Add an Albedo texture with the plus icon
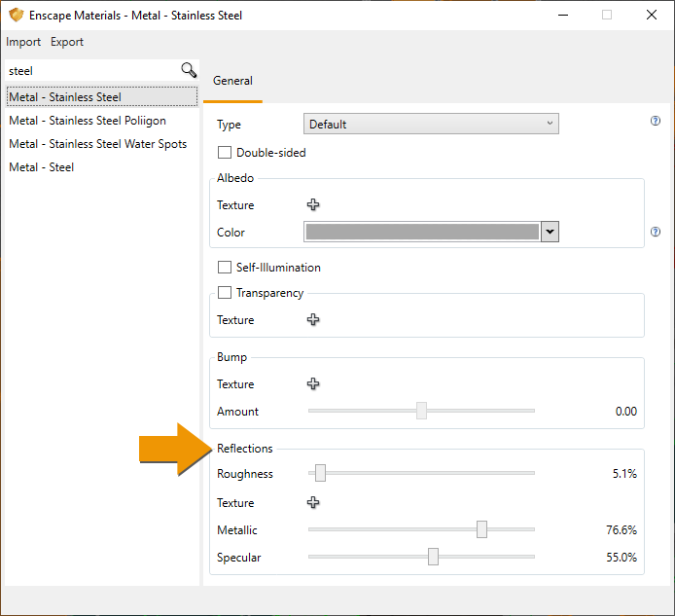Screen dimensions: 675x616 (313, 204)
